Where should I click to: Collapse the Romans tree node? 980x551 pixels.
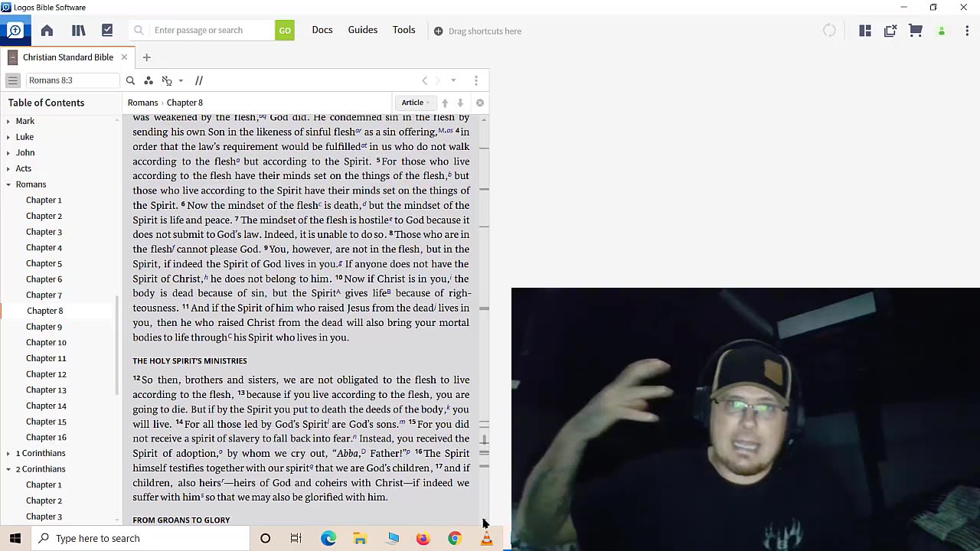click(x=8, y=184)
